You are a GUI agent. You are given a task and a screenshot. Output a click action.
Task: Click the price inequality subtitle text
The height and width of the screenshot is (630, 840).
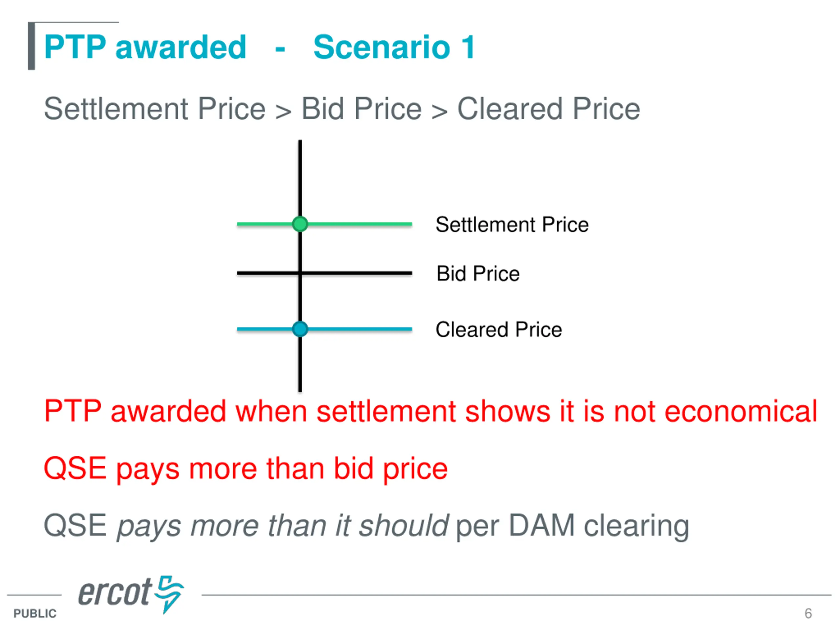(x=342, y=109)
